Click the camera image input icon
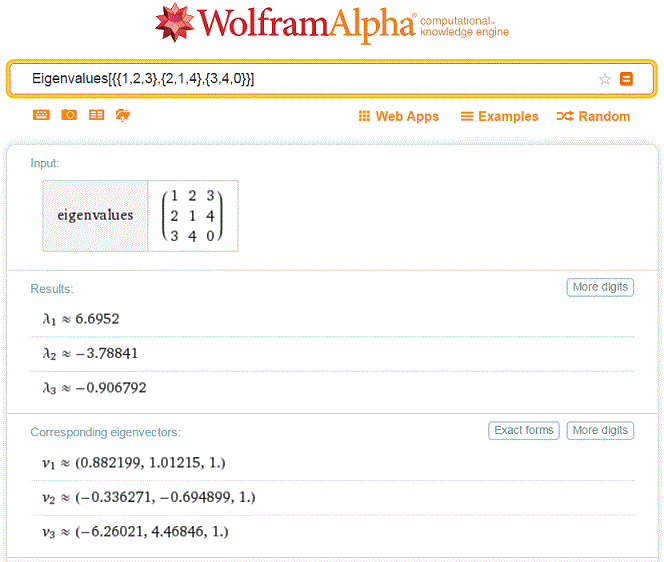Image resolution: width=664 pixels, height=562 pixels. (x=69, y=115)
